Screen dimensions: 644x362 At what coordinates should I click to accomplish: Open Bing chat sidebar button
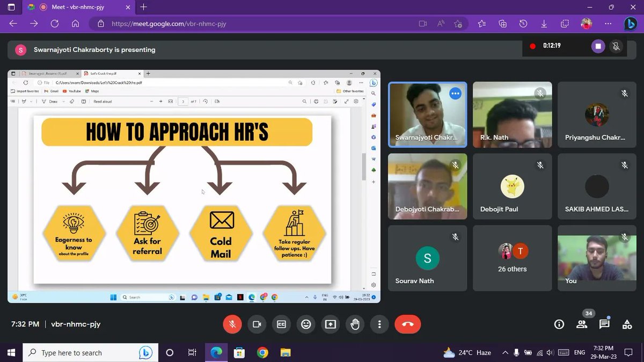pos(631,24)
